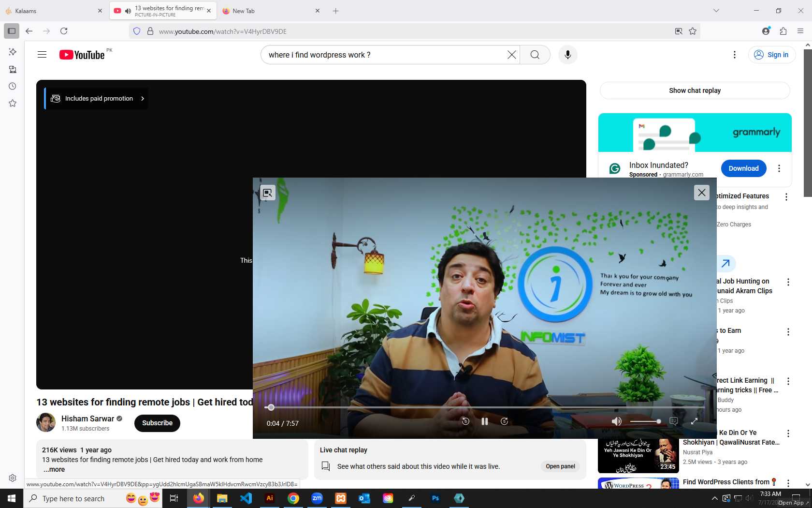This screenshot has height=508, width=812.
Task: Open options for the 'to Earn' video
Action: click(788, 332)
